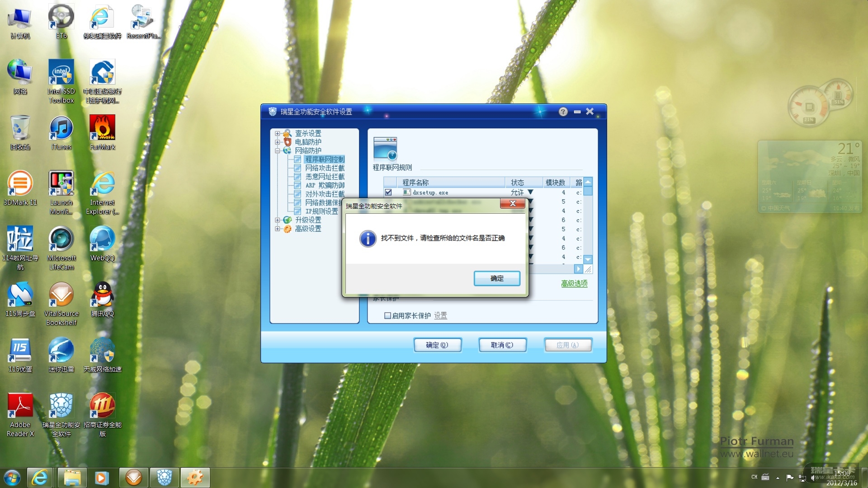Enable 启用家长保护 checkbox
The height and width of the screenshot is (488, 868).
tap(387, 315)
